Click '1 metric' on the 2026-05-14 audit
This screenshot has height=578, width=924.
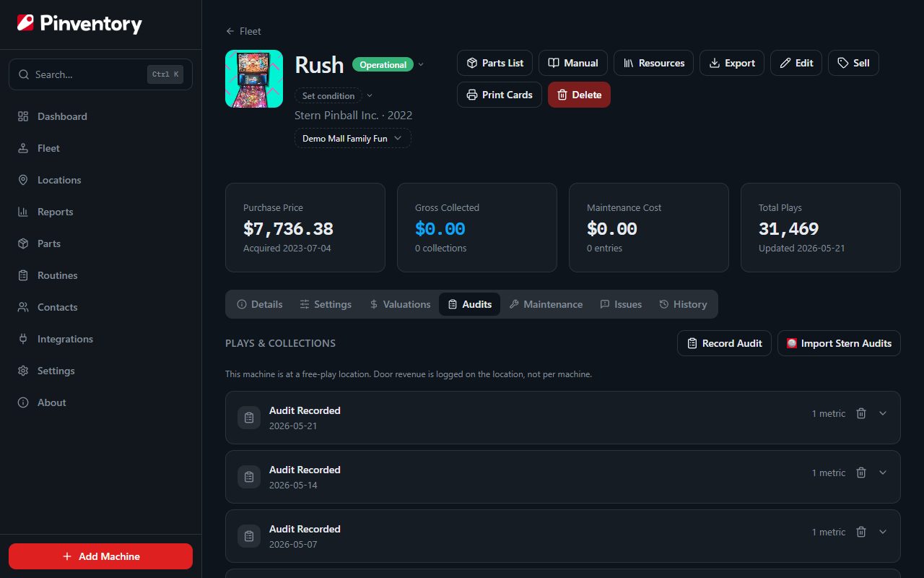pos(829,473)
